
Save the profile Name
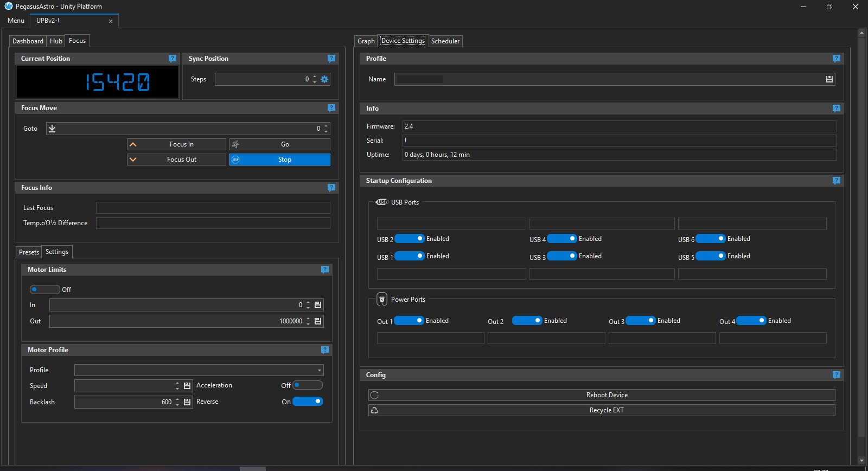tap(829, 79)
